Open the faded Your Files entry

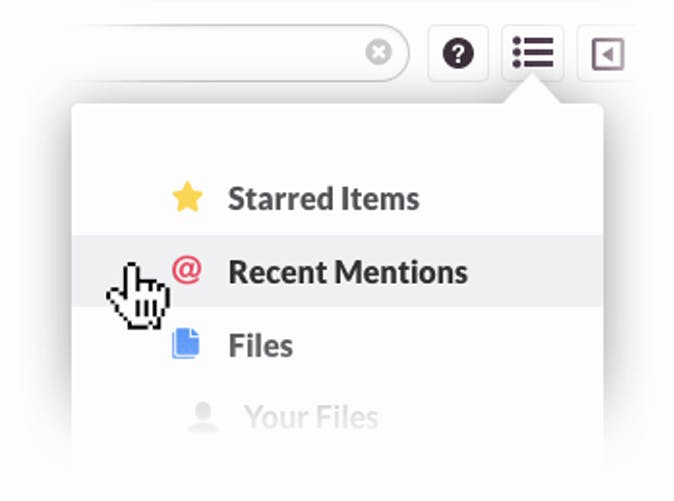(337, 417)
